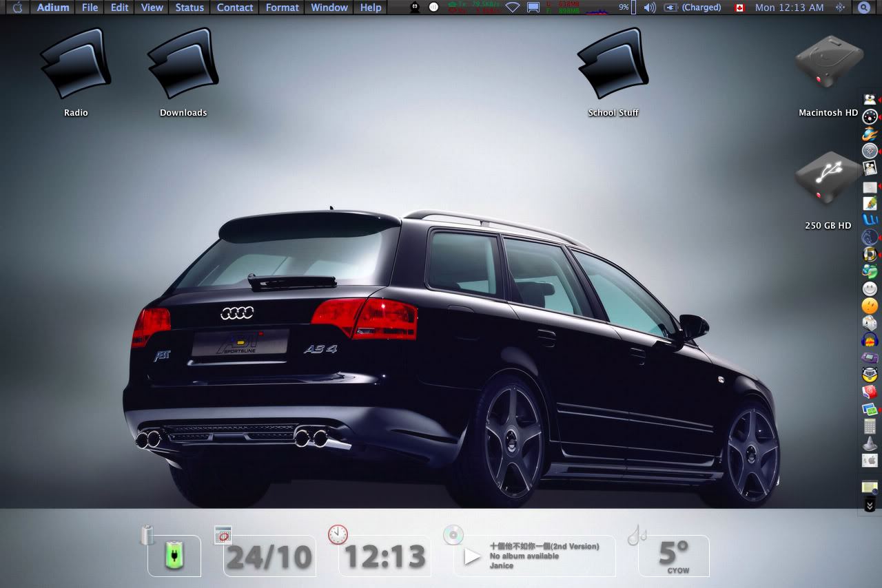Open the Adium application menu
This screenshot has width=882, height=588.
(x=53, y=8)
